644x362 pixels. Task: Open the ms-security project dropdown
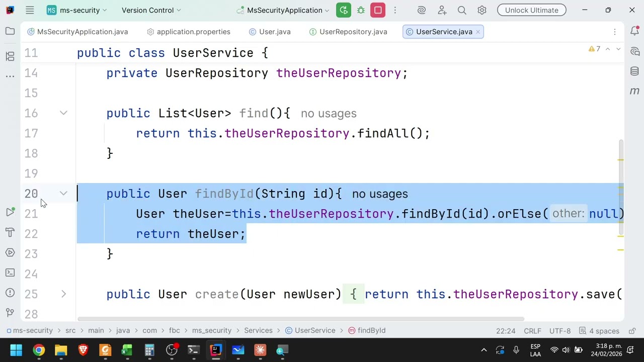[77, 10]
